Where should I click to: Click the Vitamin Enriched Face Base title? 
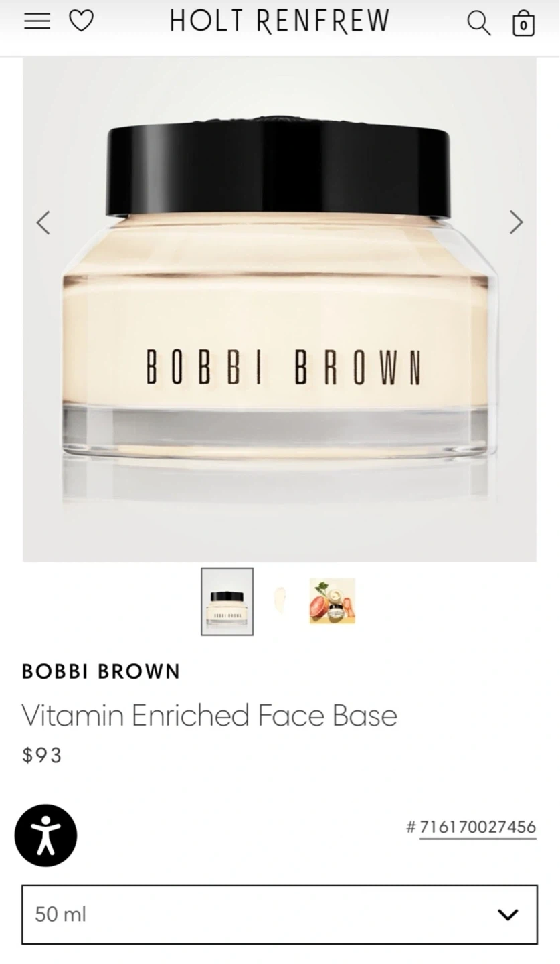point(209,715)
